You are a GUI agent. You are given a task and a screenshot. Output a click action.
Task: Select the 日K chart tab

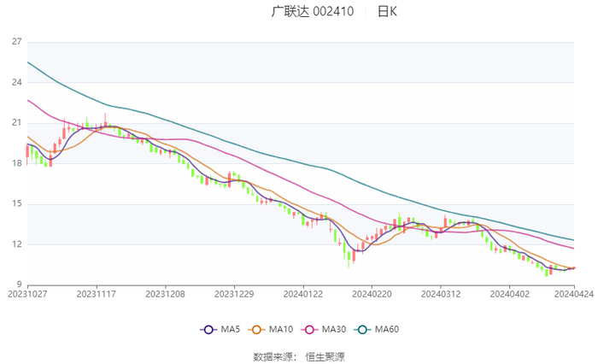[387, 11]
